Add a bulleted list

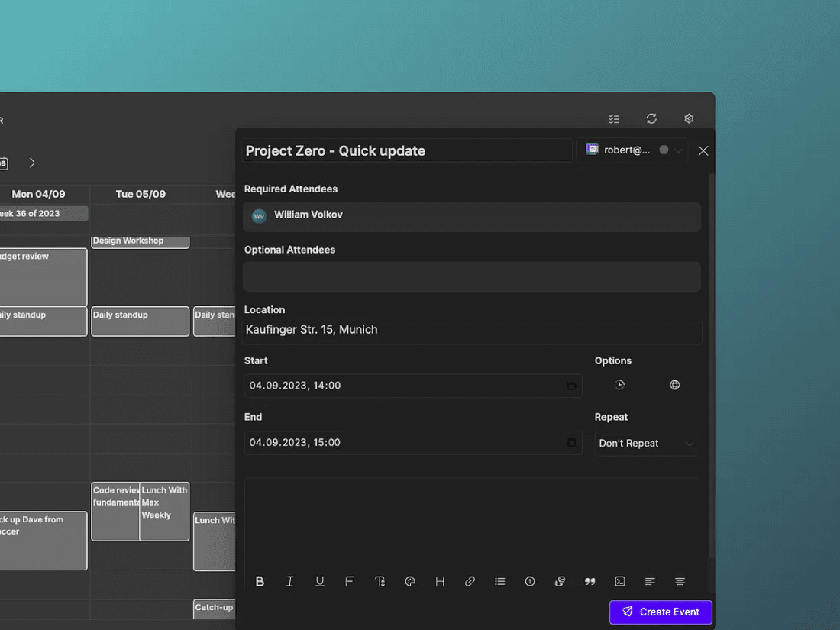point(500,581)
